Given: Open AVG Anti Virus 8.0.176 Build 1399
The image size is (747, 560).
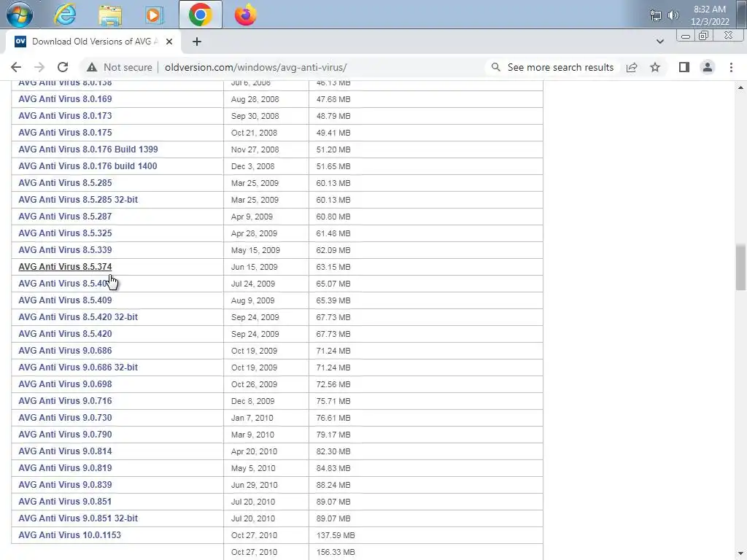Looking at the screenshot, I should (x=88, y=149).
